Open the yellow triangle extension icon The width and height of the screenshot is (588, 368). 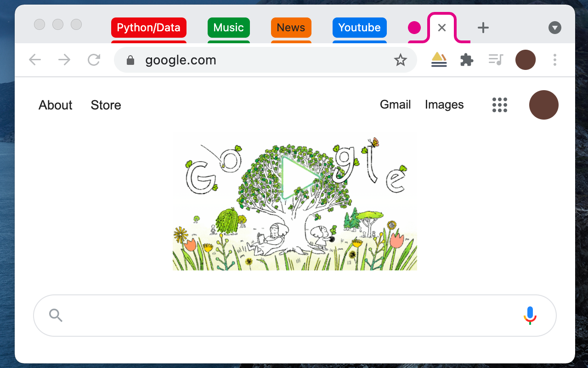coord(439,60)
